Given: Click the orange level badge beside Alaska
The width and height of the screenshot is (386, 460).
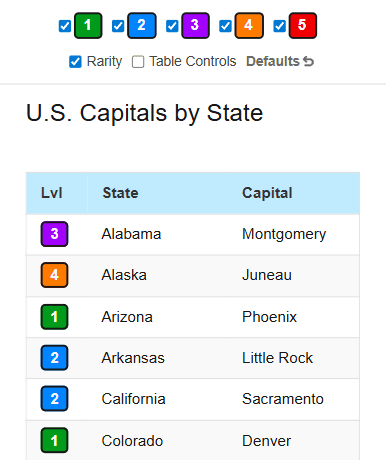Looking at the screenshot, I should point(54,275).
